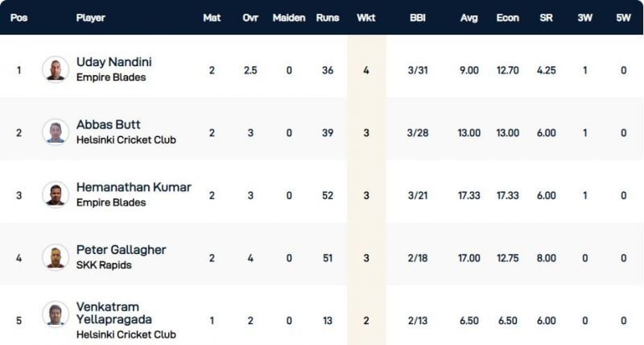Select the Hemanathan Kumar name link
Screen dimensions: 644x345
coord(134,187)
